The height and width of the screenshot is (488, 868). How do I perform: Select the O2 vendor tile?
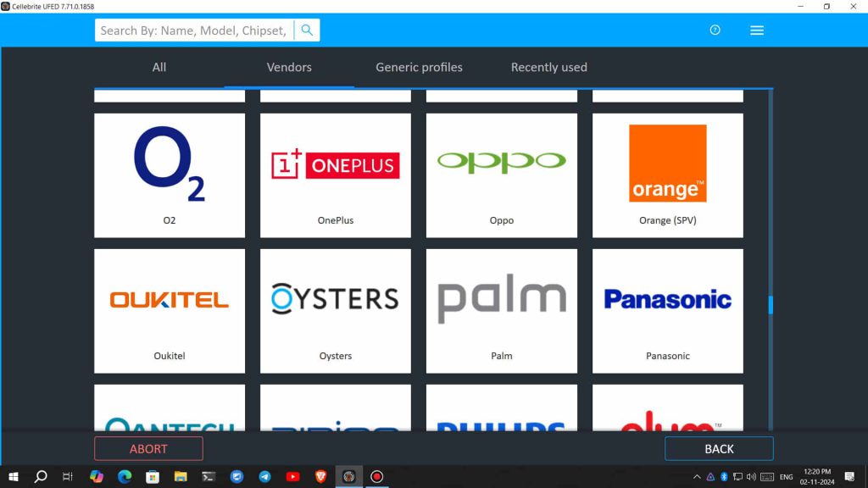pyautogui.click(x=170, y=175)
